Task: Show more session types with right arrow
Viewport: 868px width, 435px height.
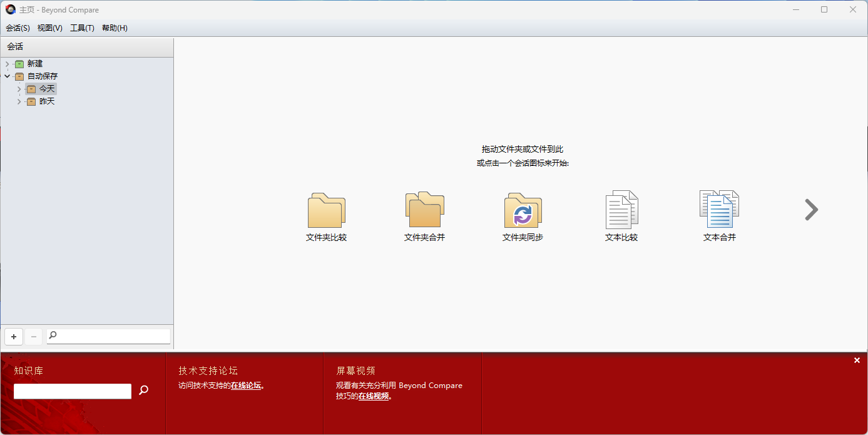Action: [811, 210]
